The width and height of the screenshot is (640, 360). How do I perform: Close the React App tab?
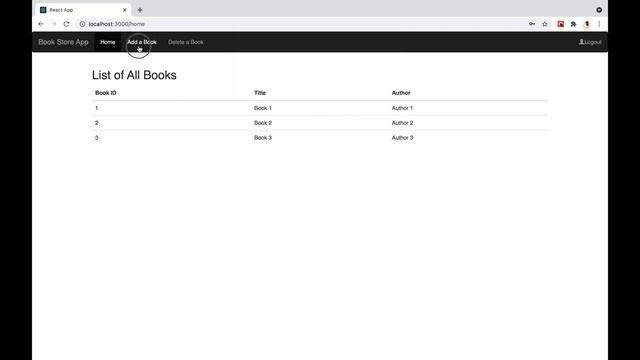click(124, 10)
